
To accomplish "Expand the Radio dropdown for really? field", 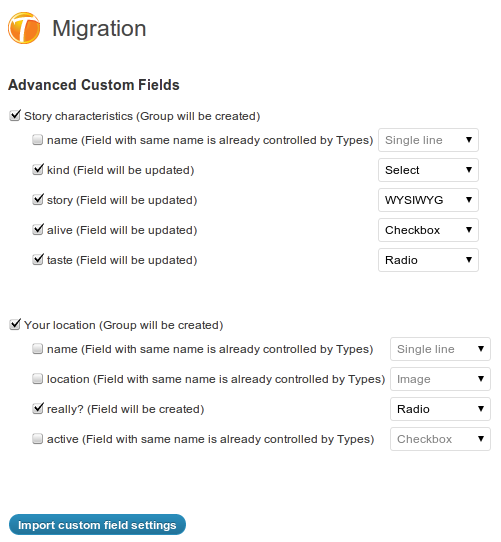I will point(440,409).
